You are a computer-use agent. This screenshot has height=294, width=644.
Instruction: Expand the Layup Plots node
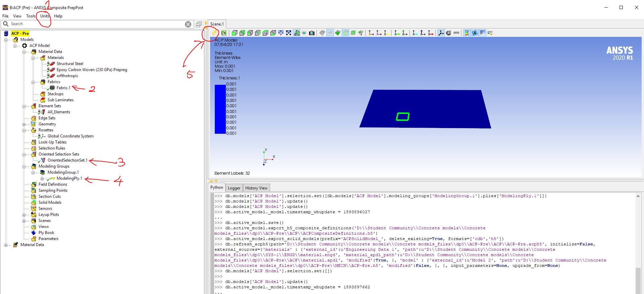click(24, 215)
